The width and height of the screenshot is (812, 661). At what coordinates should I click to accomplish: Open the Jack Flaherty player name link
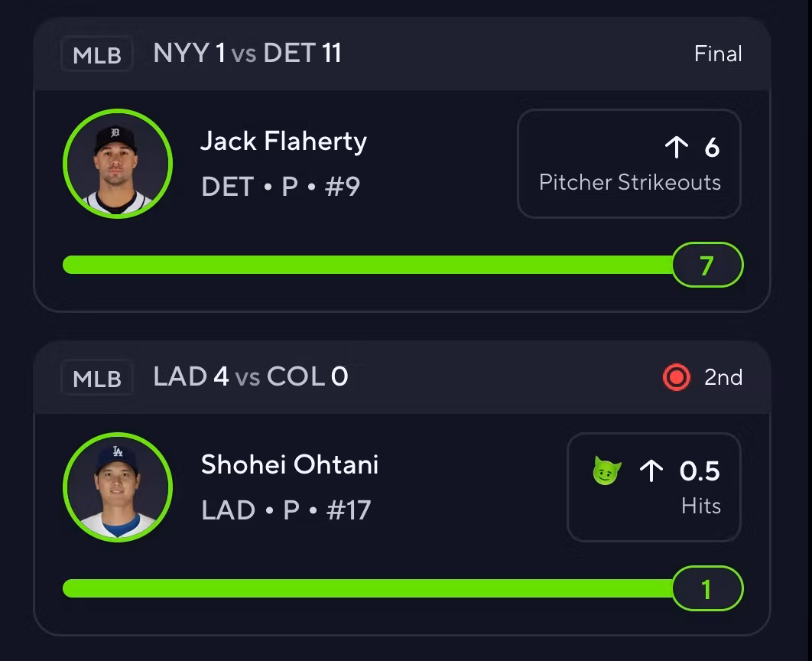point(283,142)
